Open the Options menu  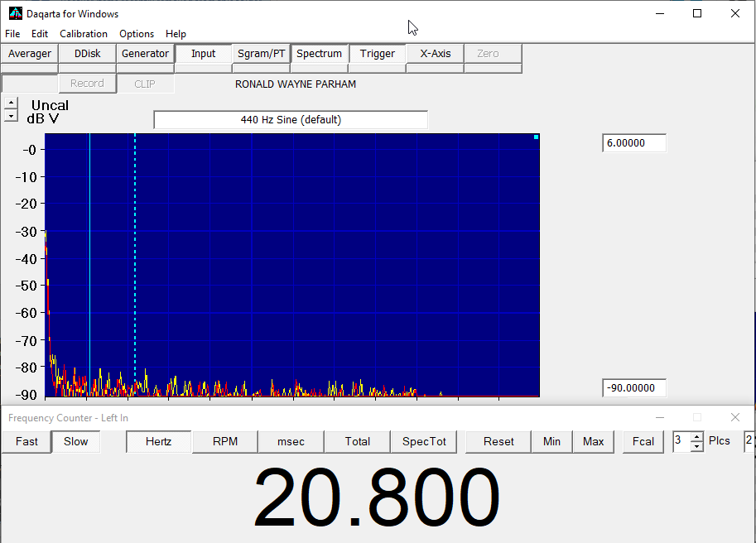tap(137, 34)
